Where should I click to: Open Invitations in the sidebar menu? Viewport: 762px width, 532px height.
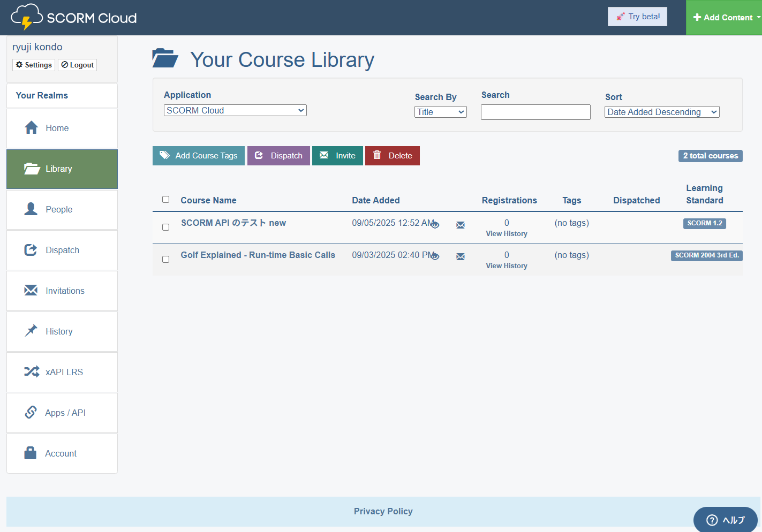point(62,291)
